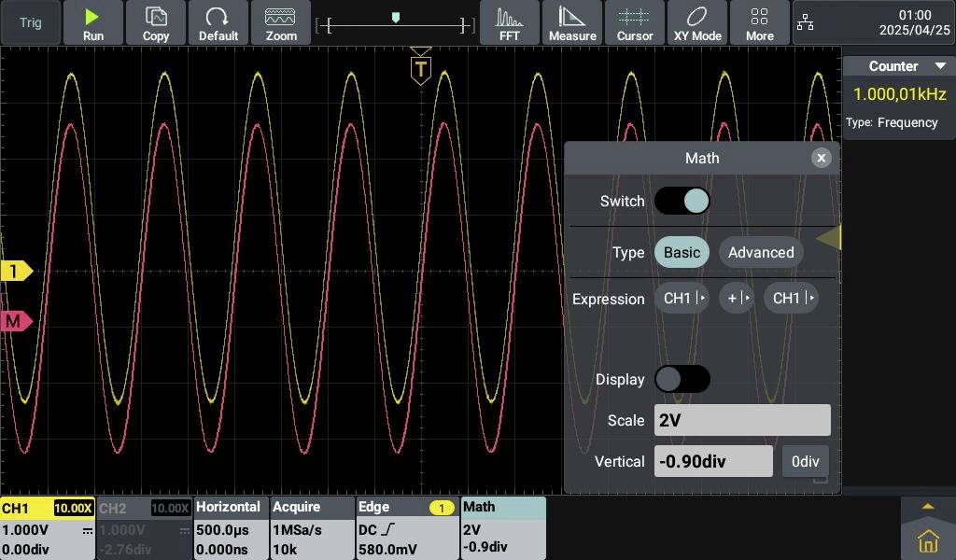This screenshot has height=560, width=956.
Task: Open the math operator dropdown showing plus
Action: click(x=736, y=298)
